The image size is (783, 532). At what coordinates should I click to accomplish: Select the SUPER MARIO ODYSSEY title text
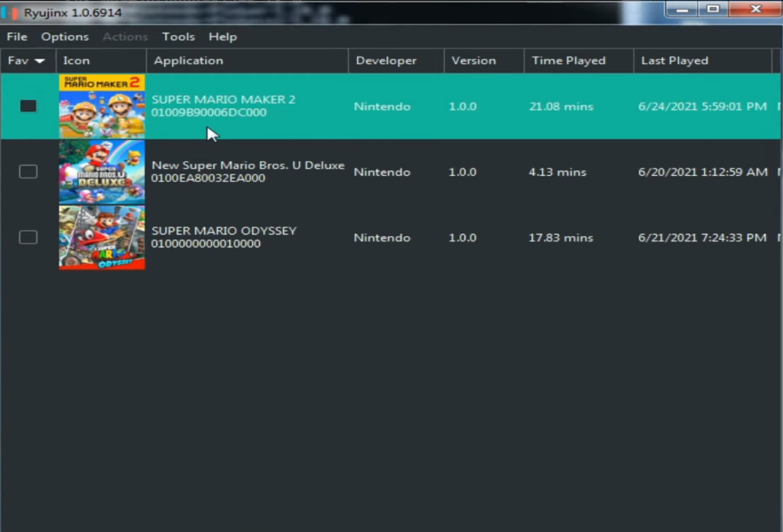point(224,231)
